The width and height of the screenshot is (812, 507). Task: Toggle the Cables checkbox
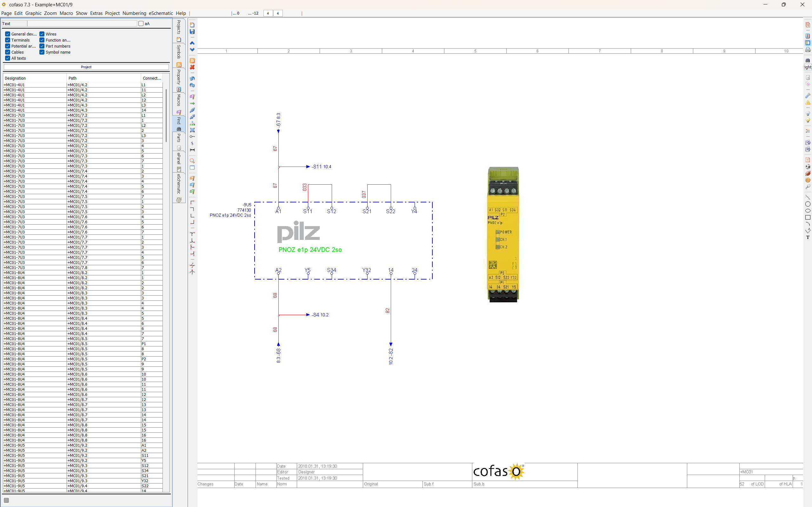pos(7,52)
